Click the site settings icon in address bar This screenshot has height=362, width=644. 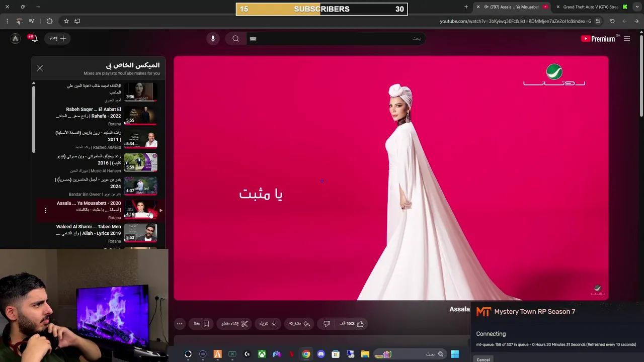click(x=598, y=21)
